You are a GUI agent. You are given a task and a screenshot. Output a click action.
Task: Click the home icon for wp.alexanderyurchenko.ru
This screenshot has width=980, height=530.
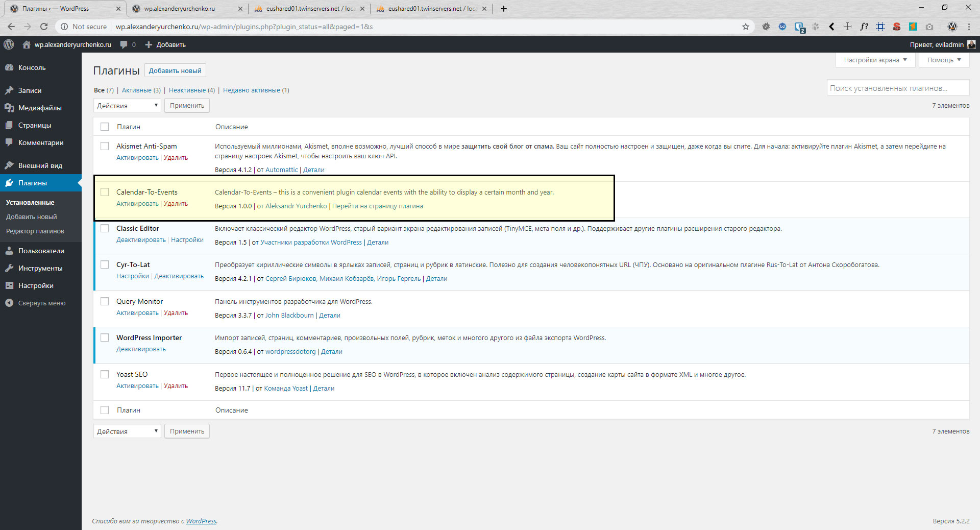pyautogui.click(x=27, y=44)
